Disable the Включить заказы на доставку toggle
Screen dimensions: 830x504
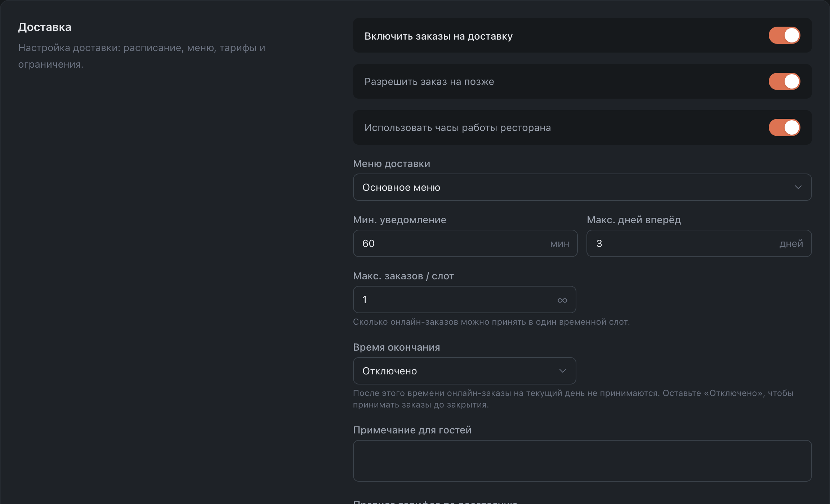(x=784, y=35)
